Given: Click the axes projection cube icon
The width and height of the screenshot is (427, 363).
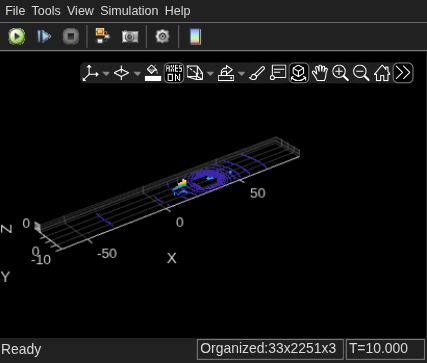Looking at the screenshot, I should pyautogui.click(x=195, y=73).
